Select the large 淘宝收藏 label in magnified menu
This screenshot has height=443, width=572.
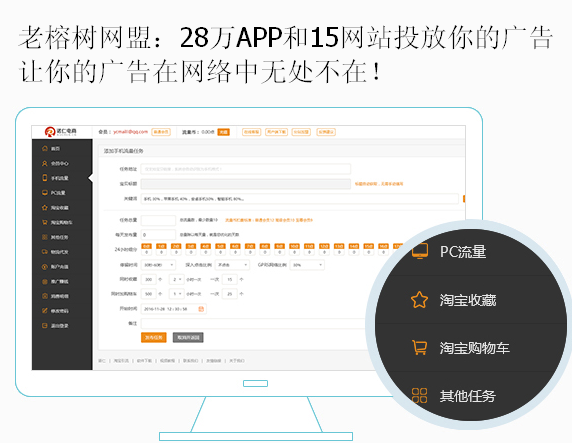pos(468,300)
